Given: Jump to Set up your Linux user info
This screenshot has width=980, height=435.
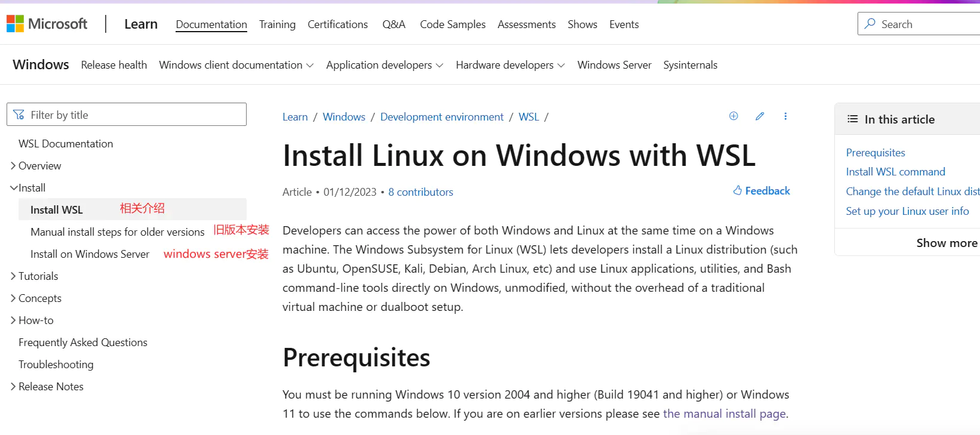Looking at the screenshot, I should pyautogui.click(x=908, y=211).
